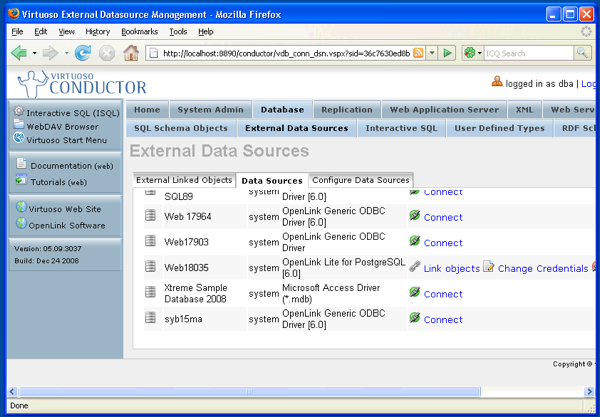Image resolution: width=600 pixels, height=417 pixels.
Task: Switch to the Replication tab
Action: (347, 110)
